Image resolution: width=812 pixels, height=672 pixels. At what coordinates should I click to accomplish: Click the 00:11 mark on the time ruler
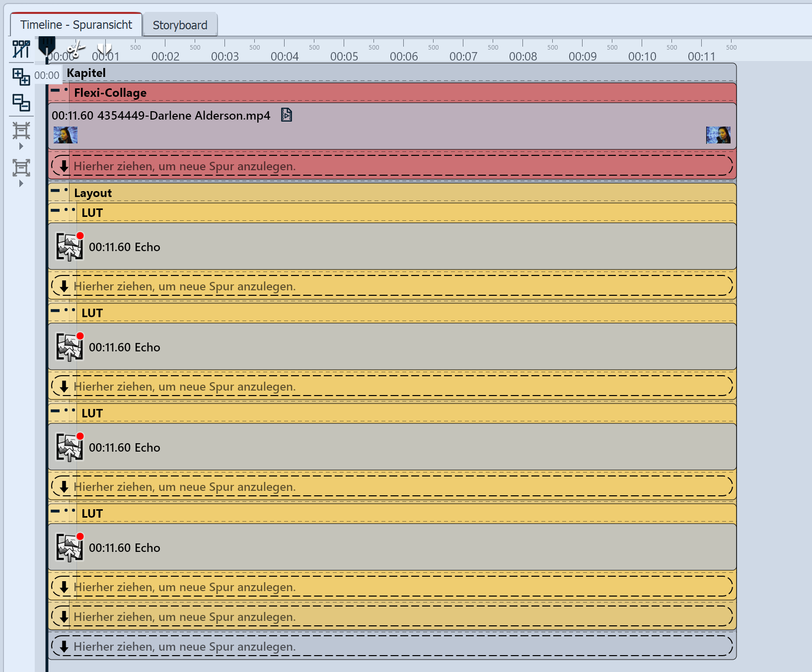702,56
